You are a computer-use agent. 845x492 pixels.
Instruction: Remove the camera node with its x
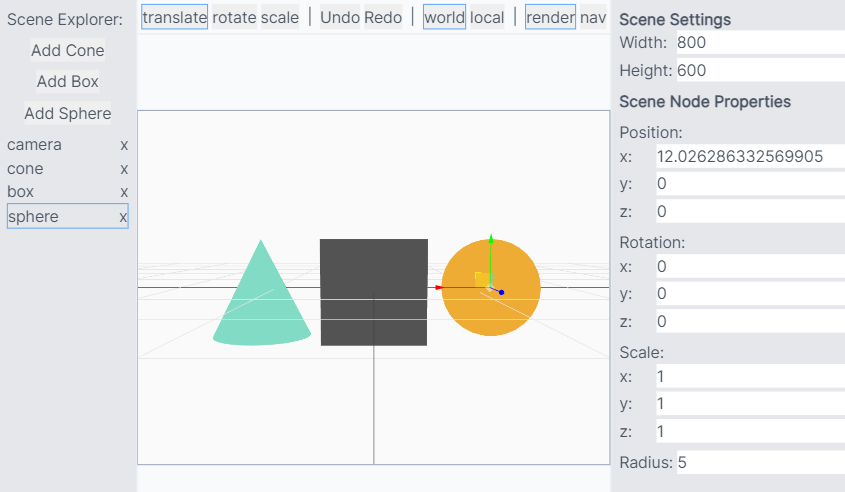click(x=124, y=145)
